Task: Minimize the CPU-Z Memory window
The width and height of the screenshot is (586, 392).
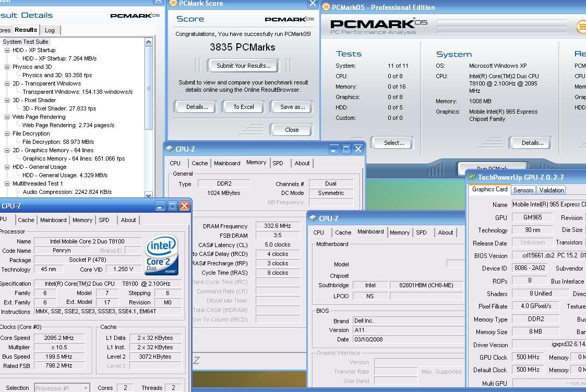Action: [x=334, y=149]
